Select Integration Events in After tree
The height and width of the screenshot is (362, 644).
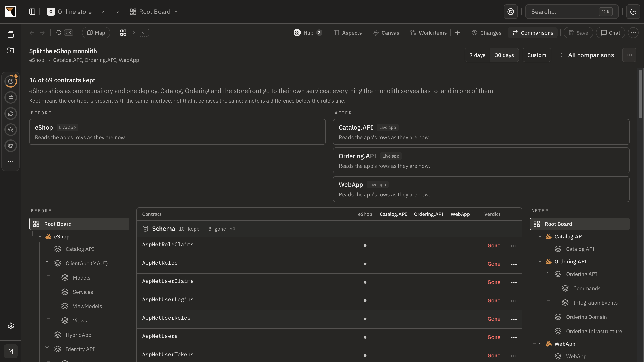(595, 303)
